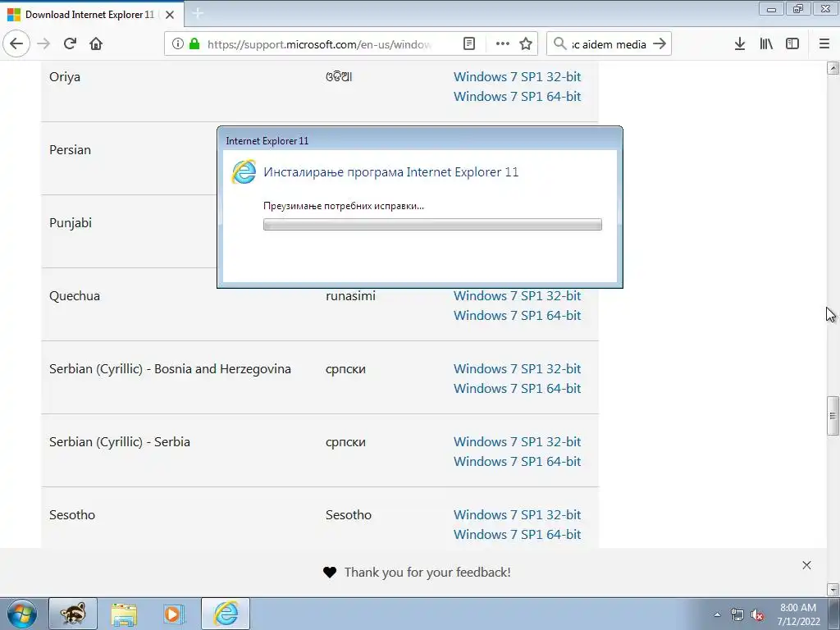Open the taskbar clock and date

click(798, 614)
